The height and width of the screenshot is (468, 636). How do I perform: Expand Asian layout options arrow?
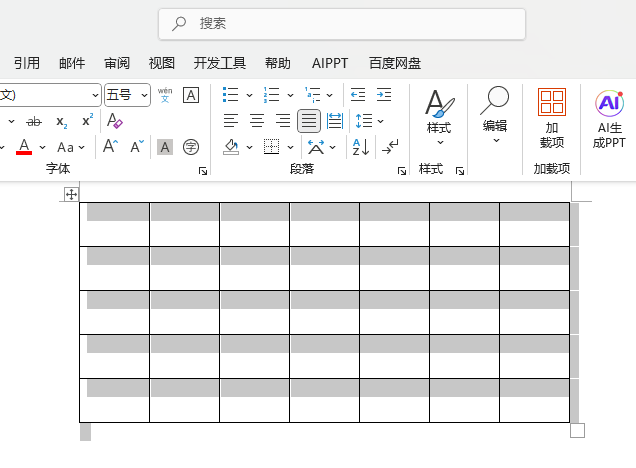pos(333,147)
